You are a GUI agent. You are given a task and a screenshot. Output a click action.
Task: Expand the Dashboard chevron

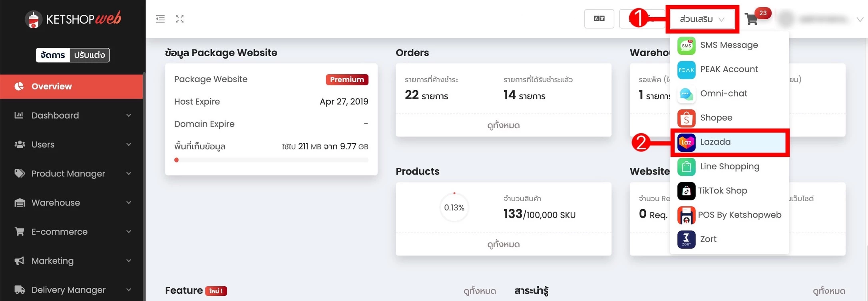[129, 116]
